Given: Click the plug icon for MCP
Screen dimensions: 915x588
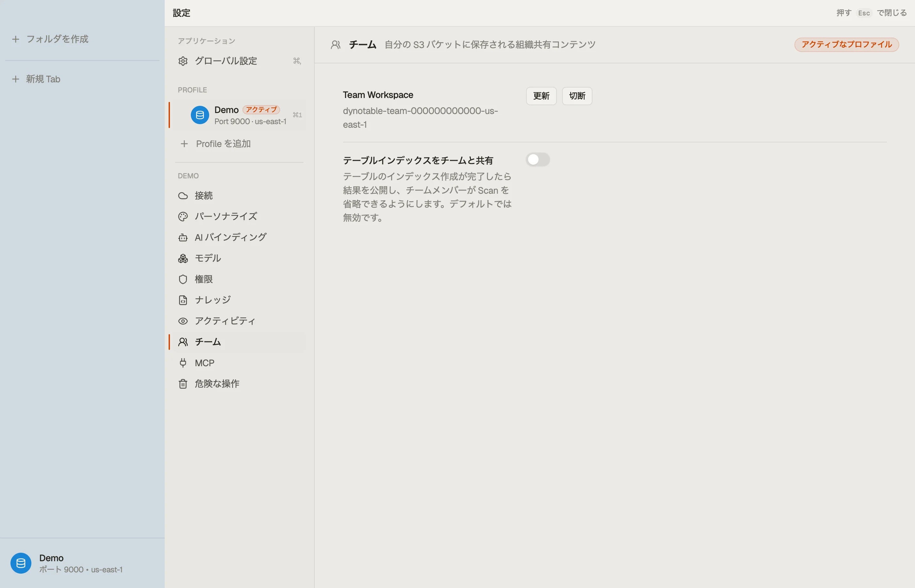Looking at the screenshot, I should 183,363.
